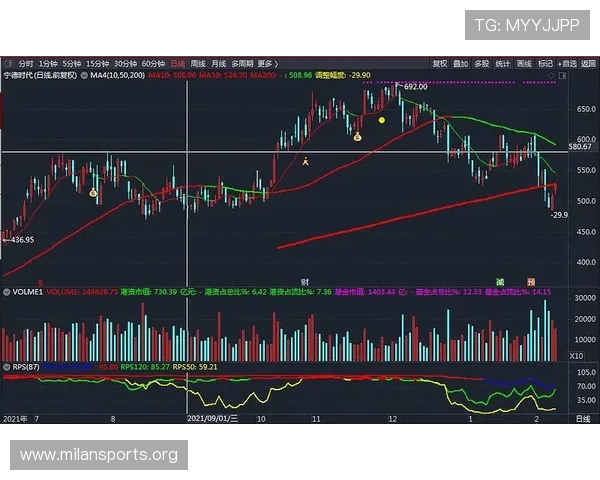Click the circle icon beside MA4 indicator label
600x480 pixels.
point(84,75)
